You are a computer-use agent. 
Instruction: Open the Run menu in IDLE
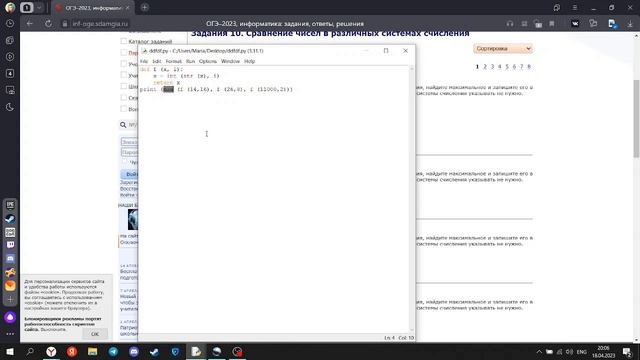[x=190, y=61]
